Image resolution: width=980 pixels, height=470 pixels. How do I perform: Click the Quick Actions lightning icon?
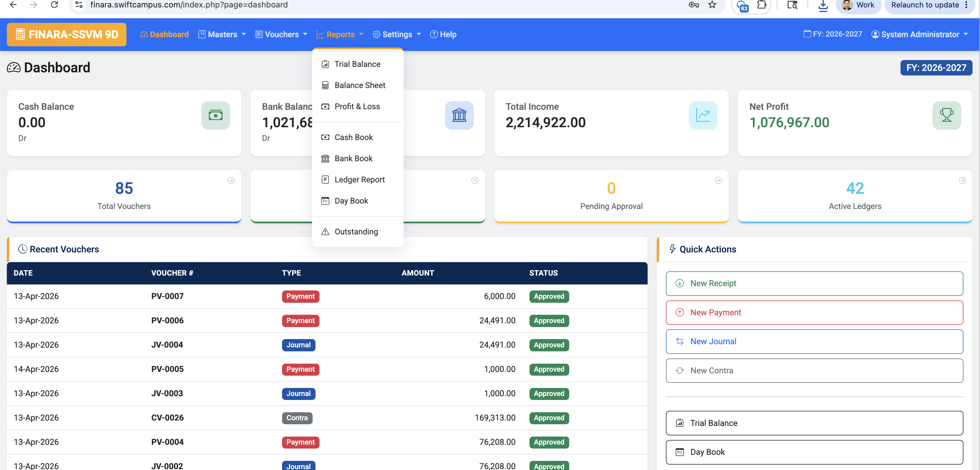672,249
